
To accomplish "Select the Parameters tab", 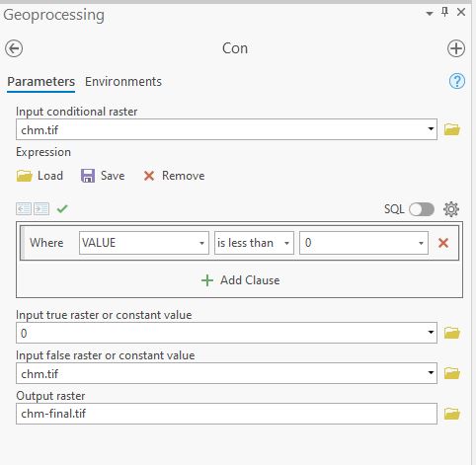I will click(41, 82).
